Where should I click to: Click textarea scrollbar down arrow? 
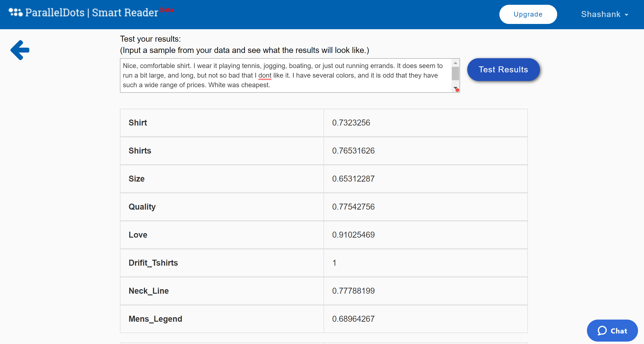pyautogui.click(x=455, y=88)
